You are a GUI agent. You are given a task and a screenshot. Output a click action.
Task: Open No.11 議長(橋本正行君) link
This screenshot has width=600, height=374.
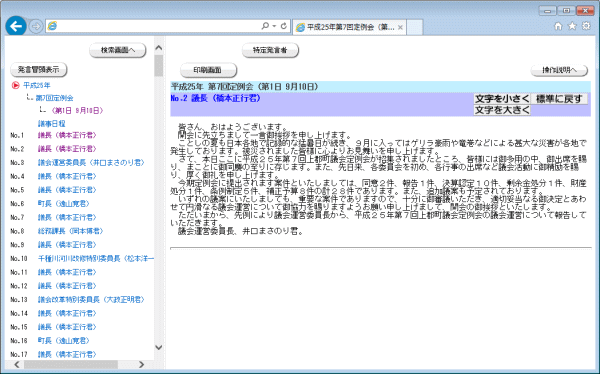pyautogui.click(x=67, y=272)
